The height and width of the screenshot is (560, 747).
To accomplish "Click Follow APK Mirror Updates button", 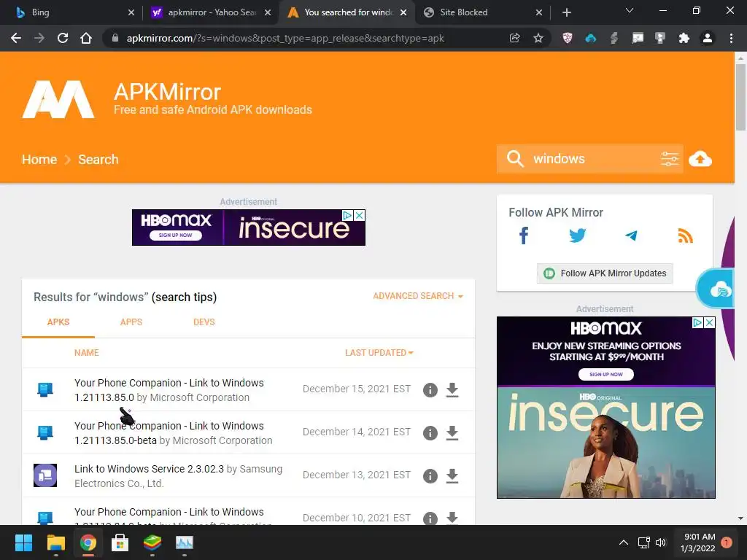I will point(605,273).
